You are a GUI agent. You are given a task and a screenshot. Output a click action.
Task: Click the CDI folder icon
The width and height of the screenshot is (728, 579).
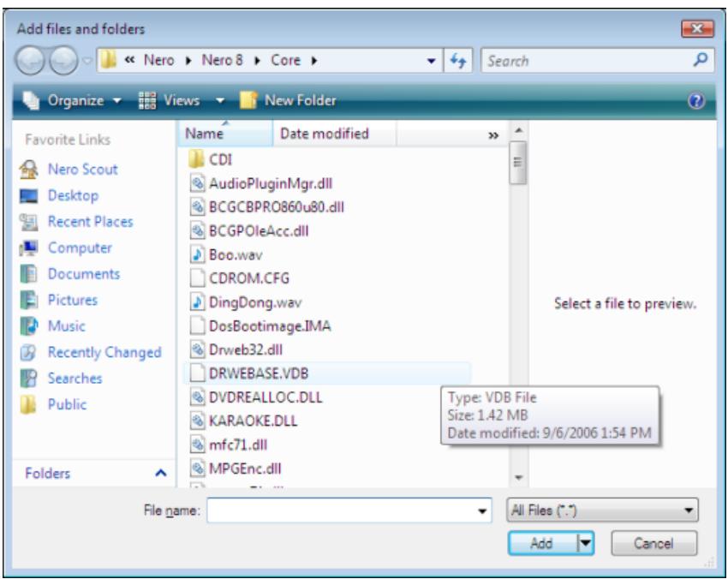(x=197, y=159)
